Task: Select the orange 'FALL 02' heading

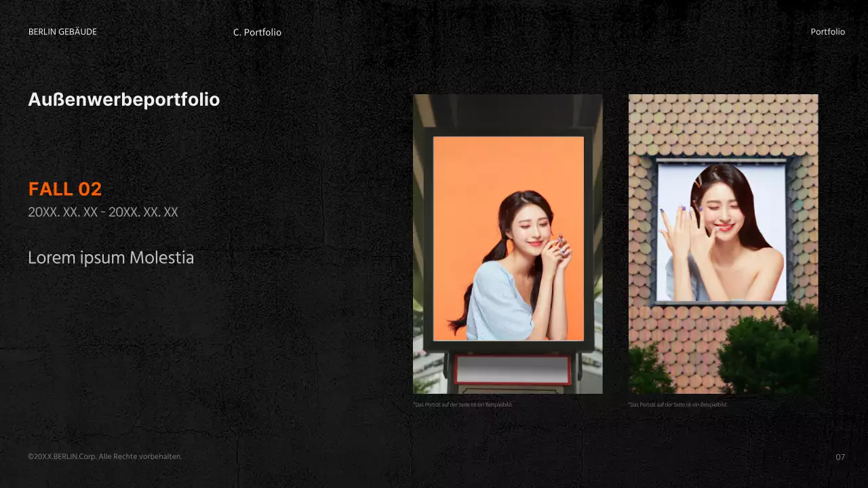Action: [x=65, y=189]
